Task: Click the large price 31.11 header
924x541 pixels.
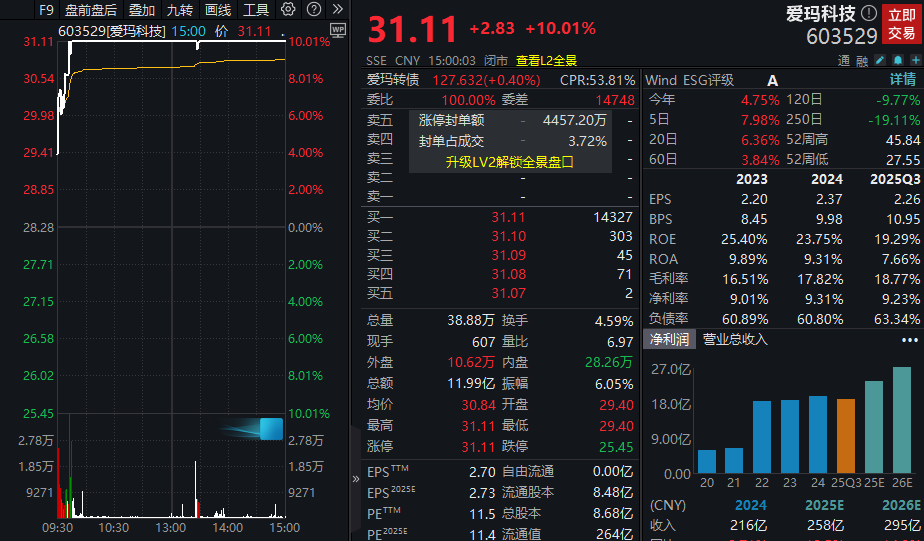Action: (412, 29)
